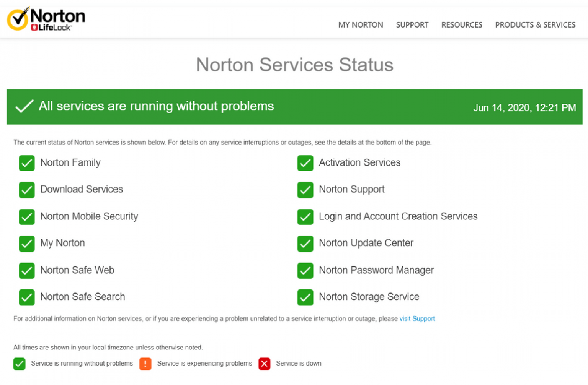The height and width of the screenshot is (385, 588).
Task: Click the green checkmark beside Norton Family
Action: [26, 163]
